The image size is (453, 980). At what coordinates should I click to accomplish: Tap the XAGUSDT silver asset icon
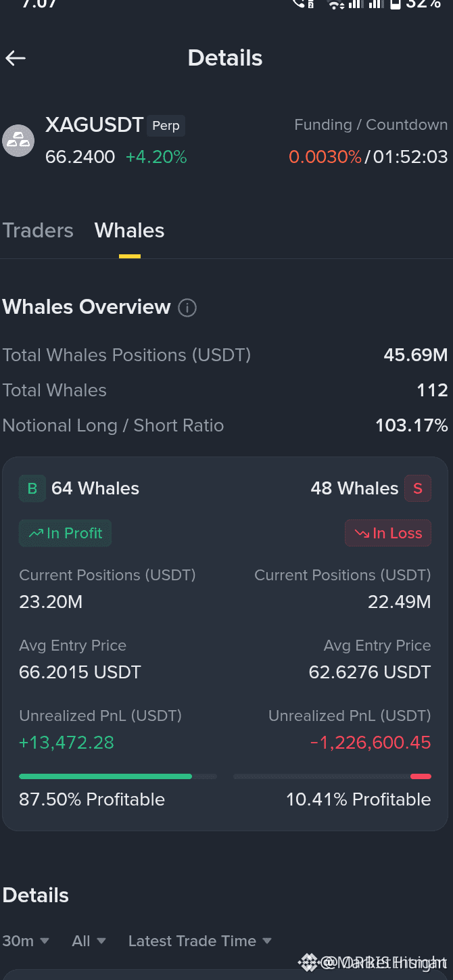18,141
